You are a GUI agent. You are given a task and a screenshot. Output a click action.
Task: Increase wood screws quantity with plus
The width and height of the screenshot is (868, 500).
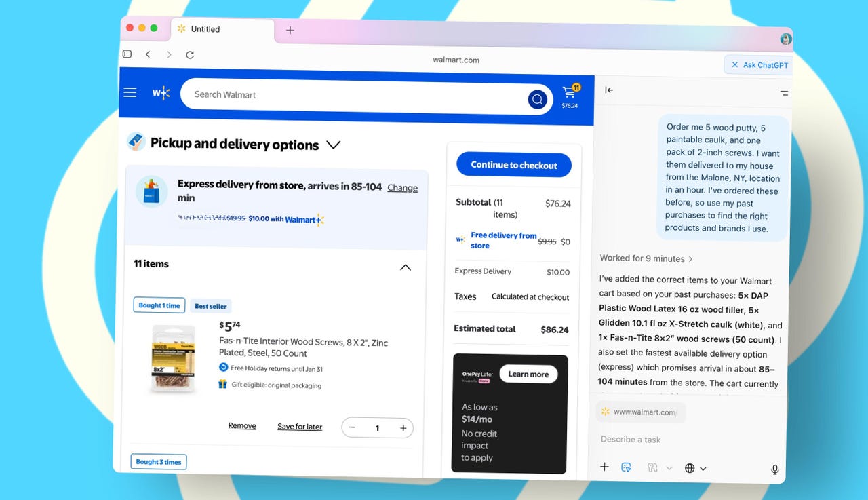403,428
